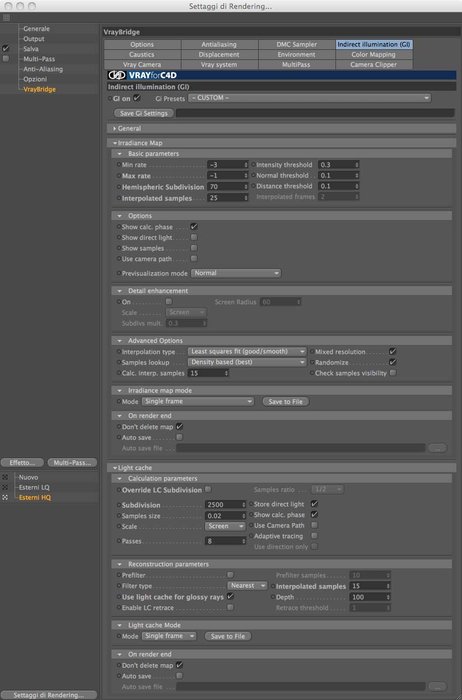Click the panel menu icon at top-left
This screenshot has width=462, height=700.
click(x=6, y=18)
